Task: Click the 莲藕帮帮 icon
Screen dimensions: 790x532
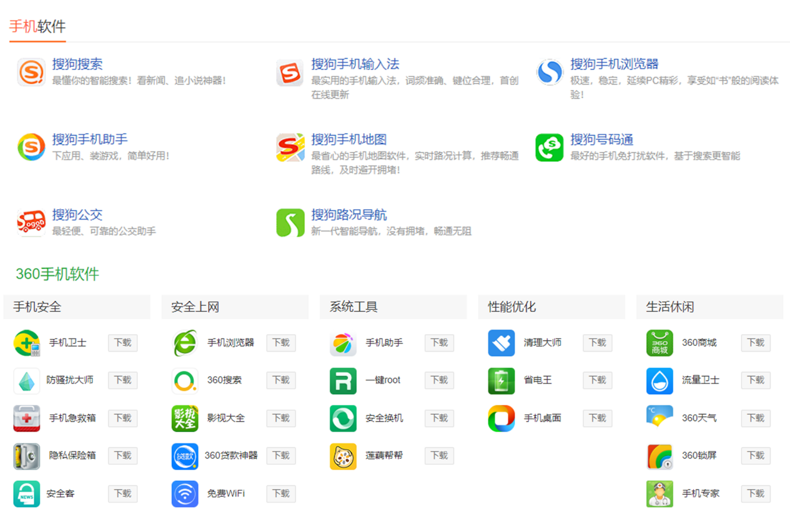Action: tap(343, 456)
